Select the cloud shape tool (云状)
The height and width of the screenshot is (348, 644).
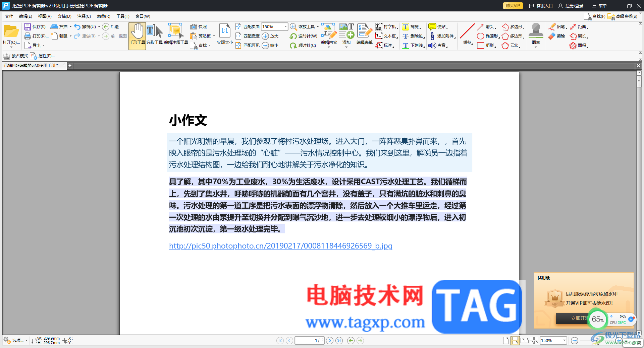pos(511,46)
